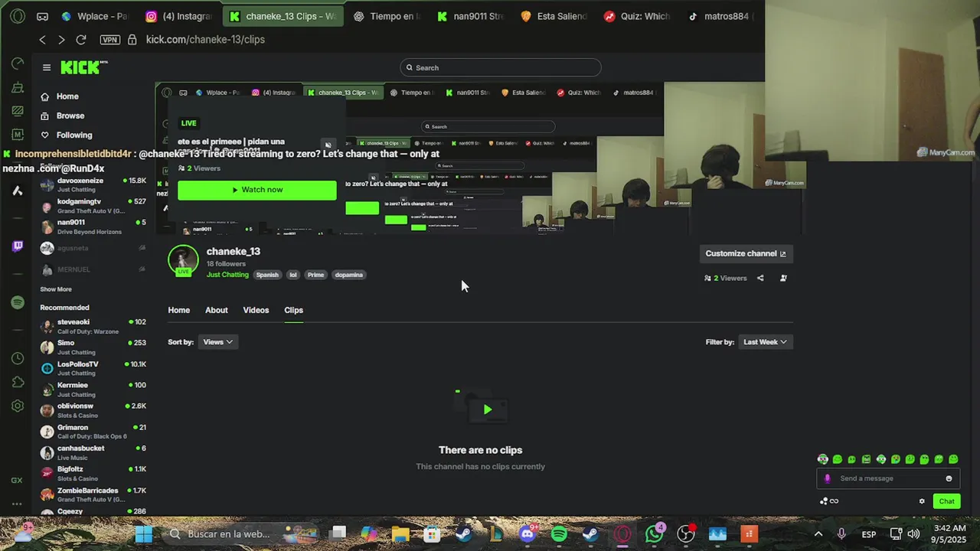Click the chaneke_13 profile avatar

183,260
